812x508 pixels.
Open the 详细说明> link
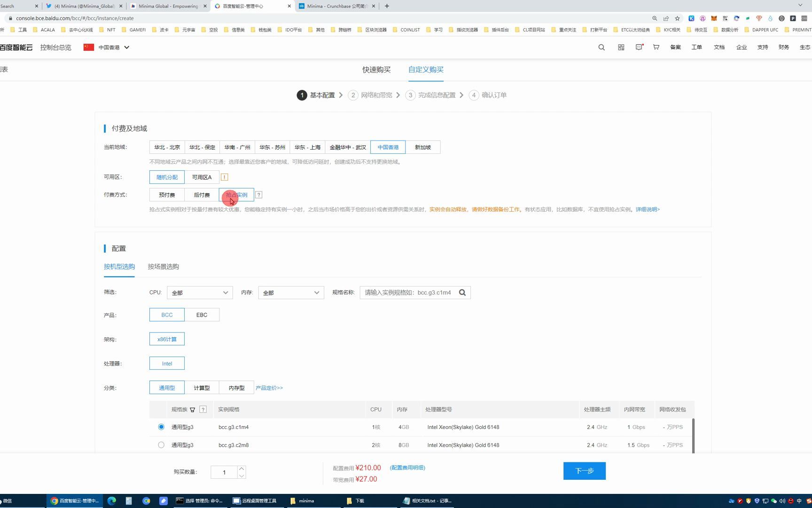648,209
